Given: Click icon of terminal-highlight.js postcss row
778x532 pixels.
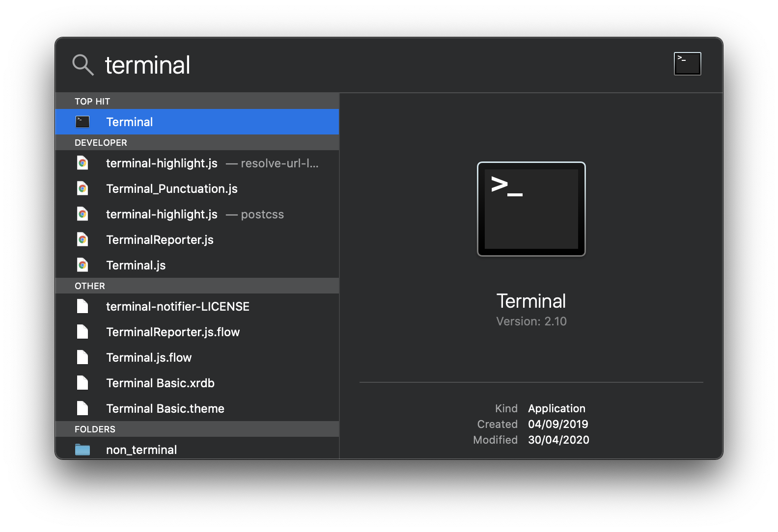Looking at the screenshot, I should point(83,214).
